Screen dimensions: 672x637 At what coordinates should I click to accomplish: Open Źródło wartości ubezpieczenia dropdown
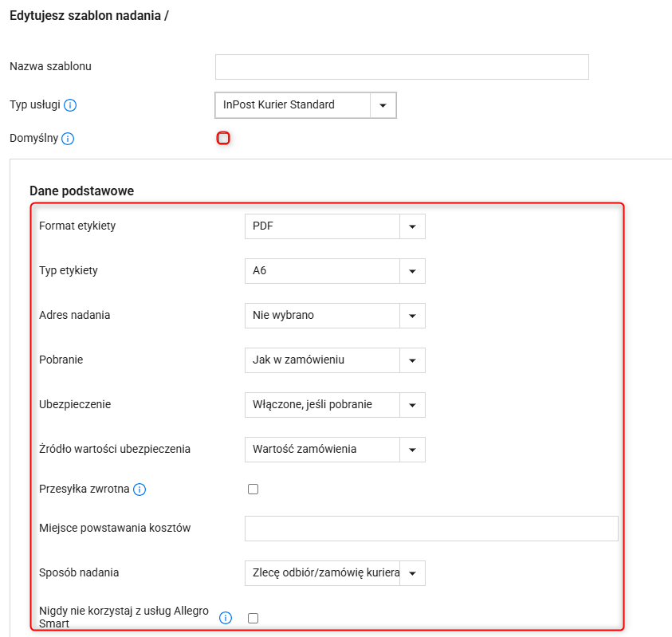335,450
